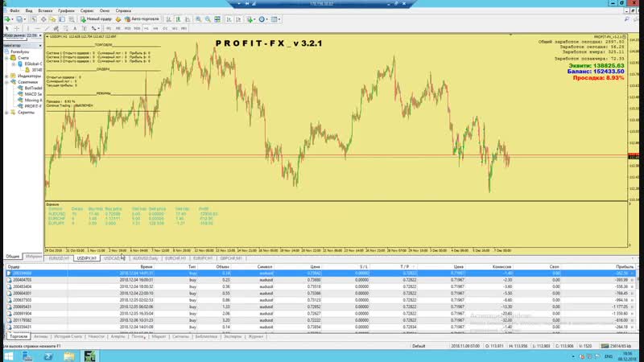644x362 pixels.
Task: Select the horizontal line drawing tool
Action: pos(37,28)
